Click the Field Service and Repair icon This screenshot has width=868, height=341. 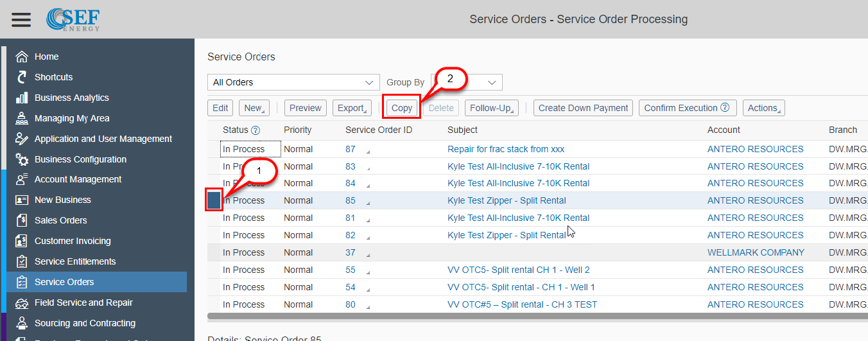point(22,302)
